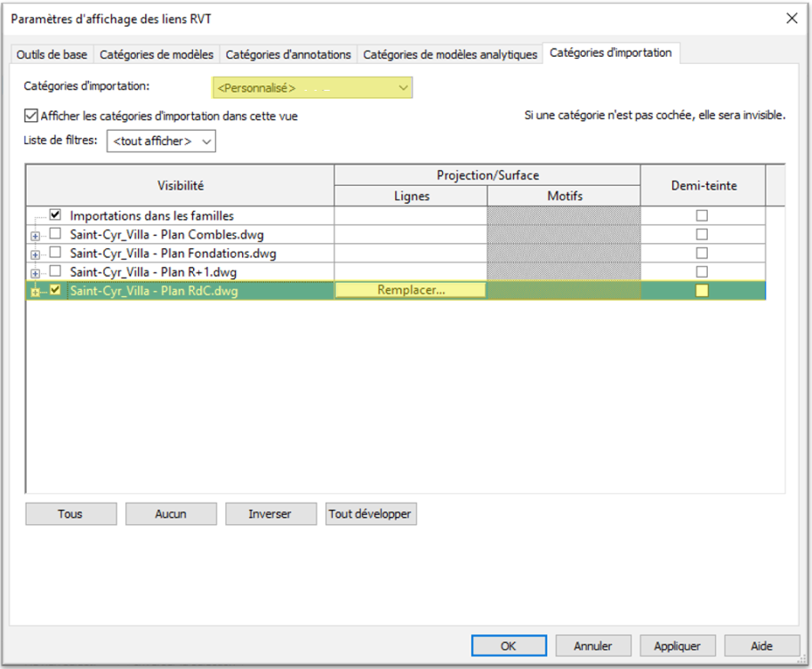Image resolution: width=812 pixels, height=669 pixels.
Task: Enable visibility for Plan Combles.dwg
Action: [x=55, y=234]
